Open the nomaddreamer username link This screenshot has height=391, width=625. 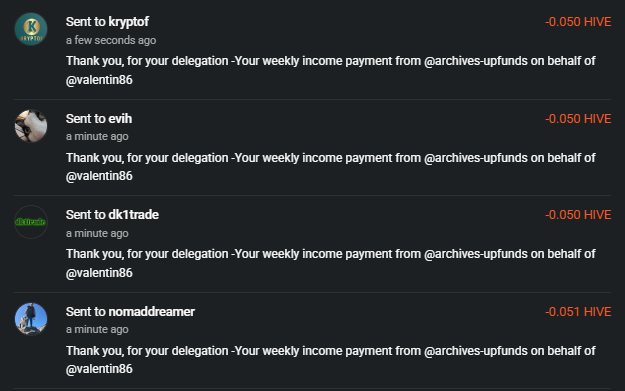pos(151,312)
